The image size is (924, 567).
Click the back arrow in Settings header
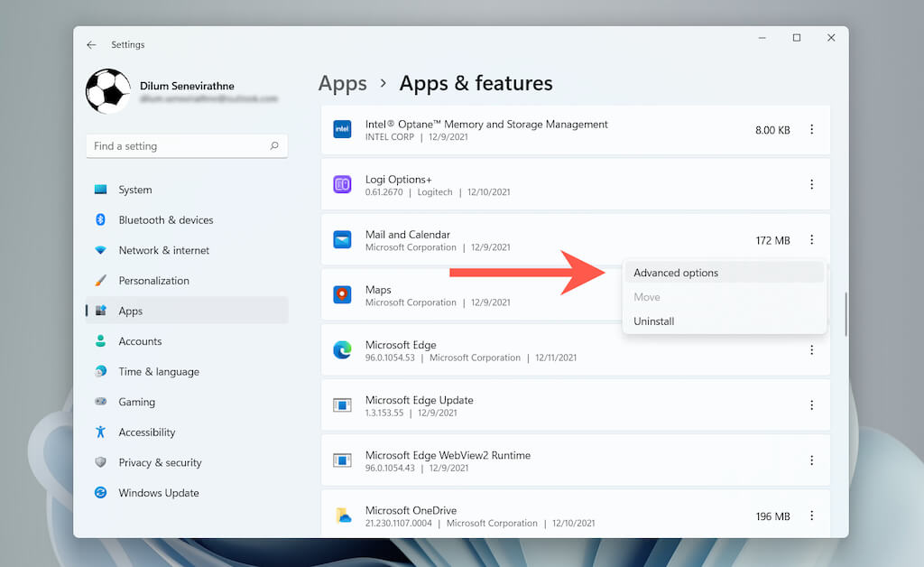click(x=91, y=45)
